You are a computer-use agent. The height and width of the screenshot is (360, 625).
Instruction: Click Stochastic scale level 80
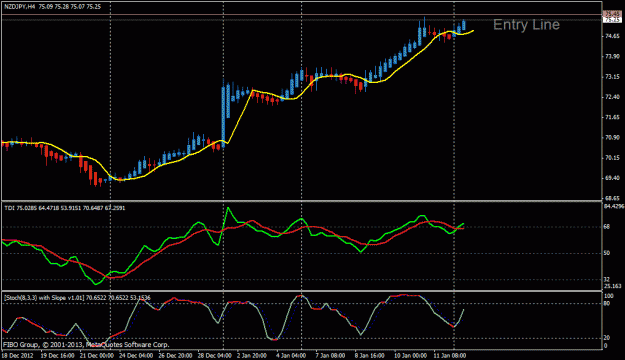coord(607,304)
